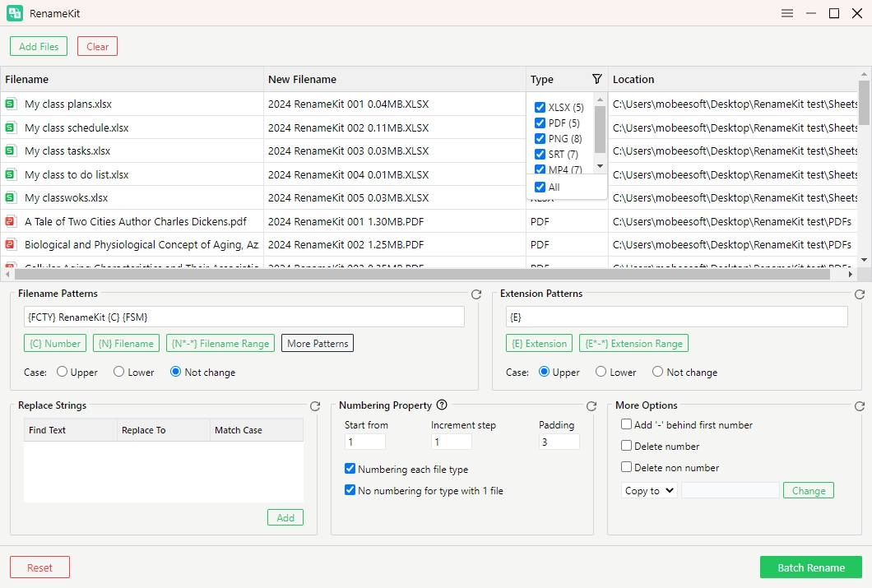Uncheck the PNG (8) type filter
The width and height of the screenshot is (872, 588).
[540, 139]
